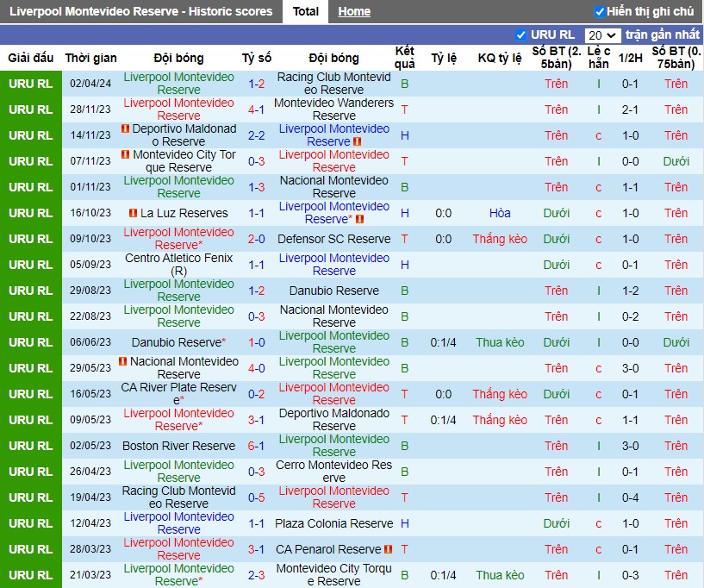Click red card icon after Liverpool Reserve* on 16/10/23
704x588 pixels.
[359, 220]
